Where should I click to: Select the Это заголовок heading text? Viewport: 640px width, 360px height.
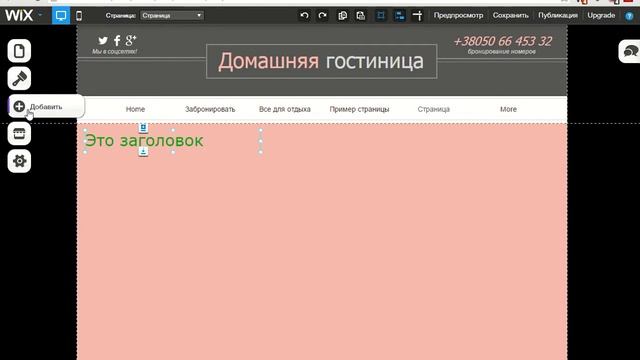coord(144,140)
